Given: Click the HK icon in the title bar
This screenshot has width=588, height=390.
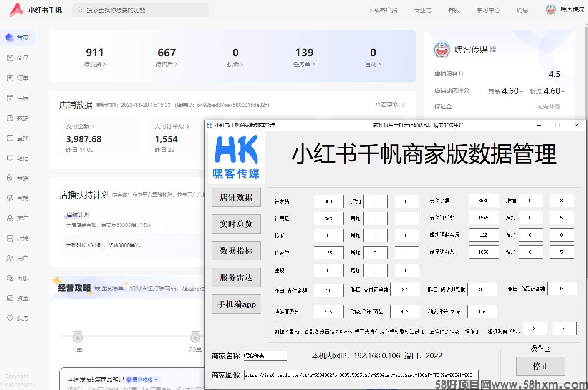Looking at the screenshot, I should coord(209,125).
